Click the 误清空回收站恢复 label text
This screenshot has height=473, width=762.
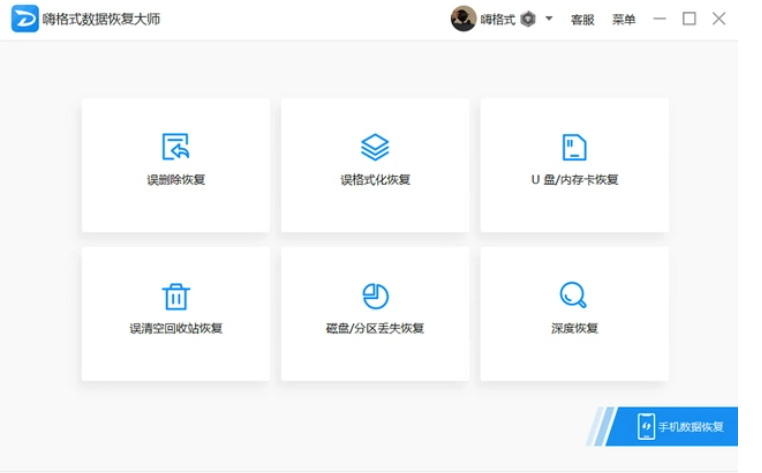pos(176,328)
